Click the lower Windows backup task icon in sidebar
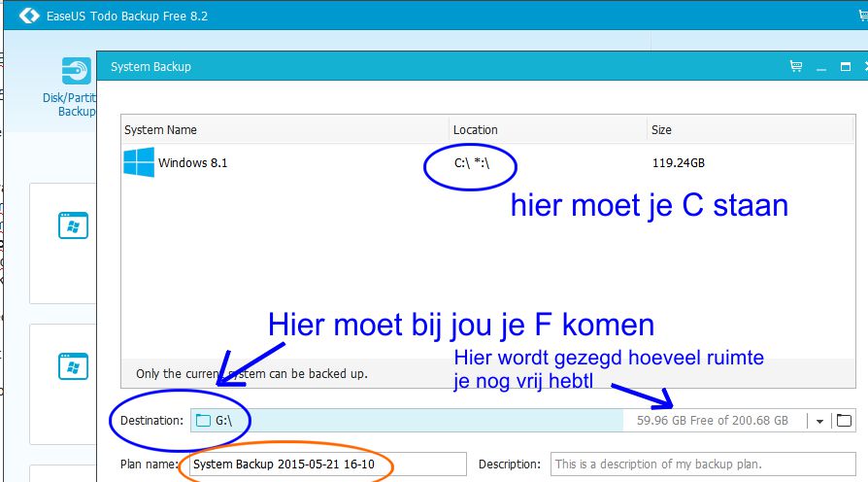 (x=73, y=366)
